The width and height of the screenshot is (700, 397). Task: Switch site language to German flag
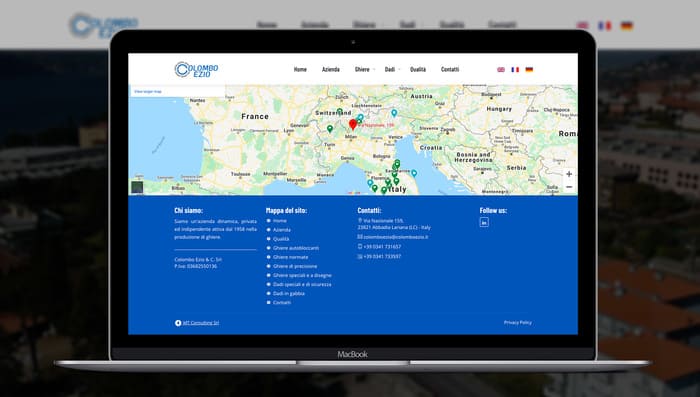pyautogui.click(x=529, y=70)
